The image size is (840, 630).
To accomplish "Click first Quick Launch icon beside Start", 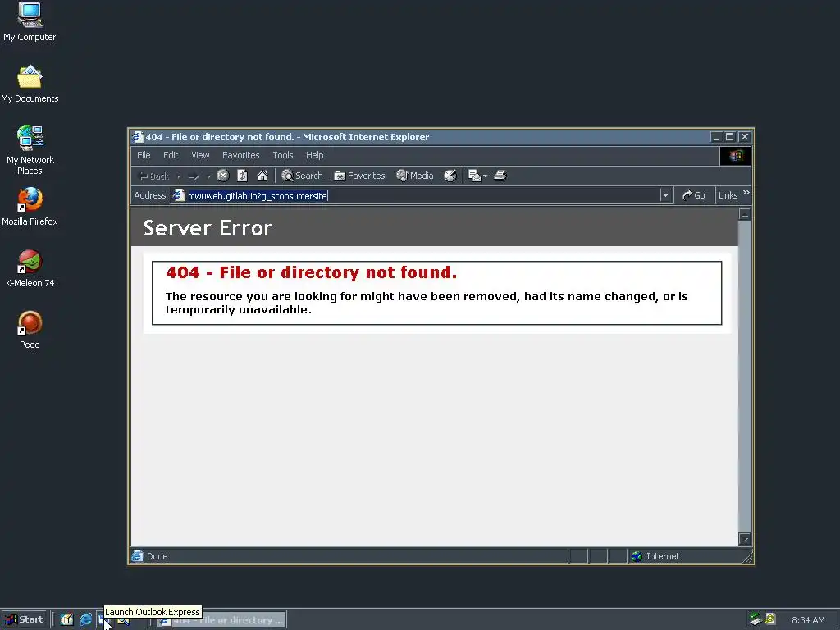I will tap(66, 620).
